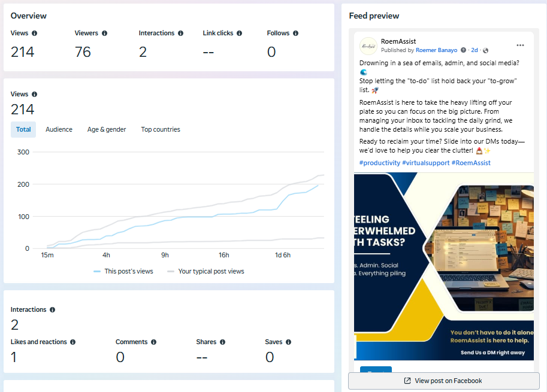Click info icon next to Follows
Image resolution: width=547 pixels, height=392 pixels.
pos(295,34)
